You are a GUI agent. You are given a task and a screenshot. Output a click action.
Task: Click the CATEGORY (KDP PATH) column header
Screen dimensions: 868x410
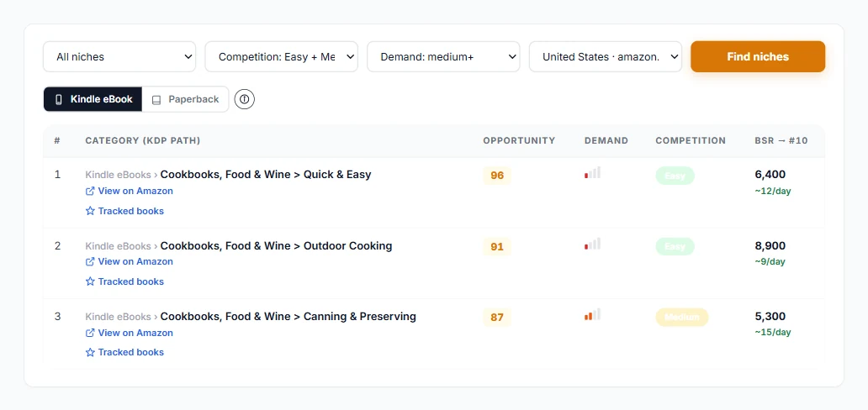[143, 140]
